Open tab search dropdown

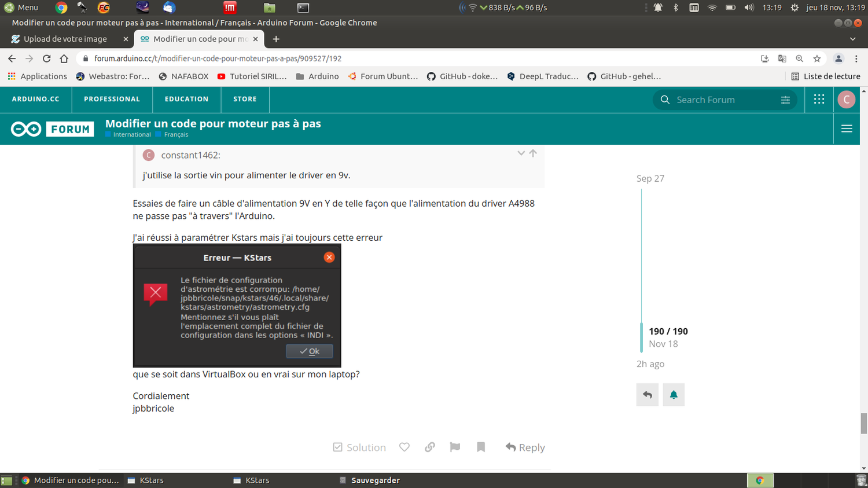[852, 39]
